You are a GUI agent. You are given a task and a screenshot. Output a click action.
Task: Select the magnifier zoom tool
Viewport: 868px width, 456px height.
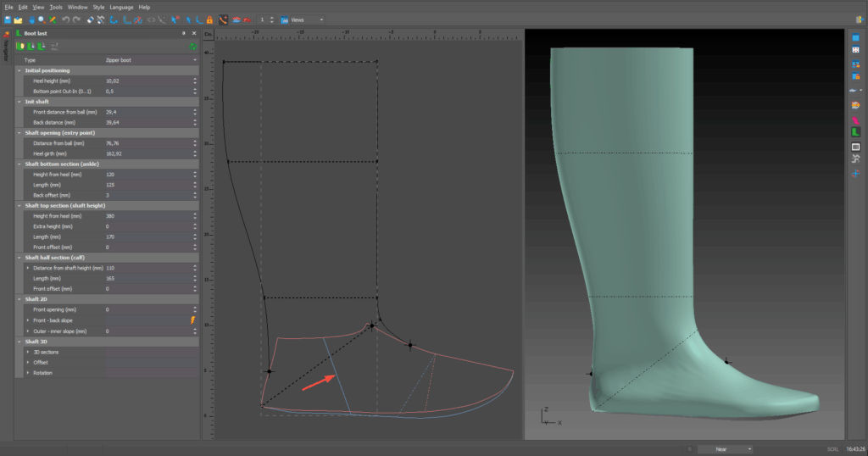[x=41, y=19]
